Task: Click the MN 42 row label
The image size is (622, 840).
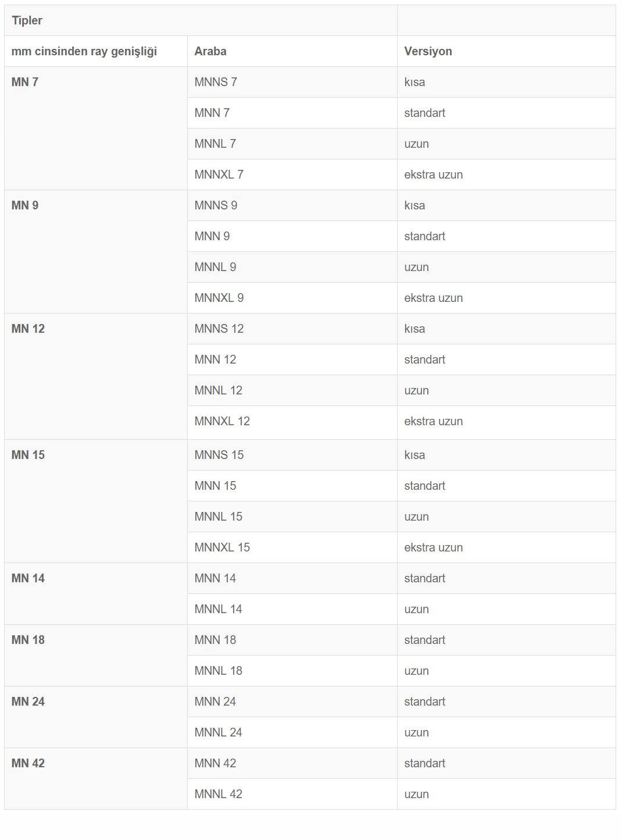Action: [28, 763]
